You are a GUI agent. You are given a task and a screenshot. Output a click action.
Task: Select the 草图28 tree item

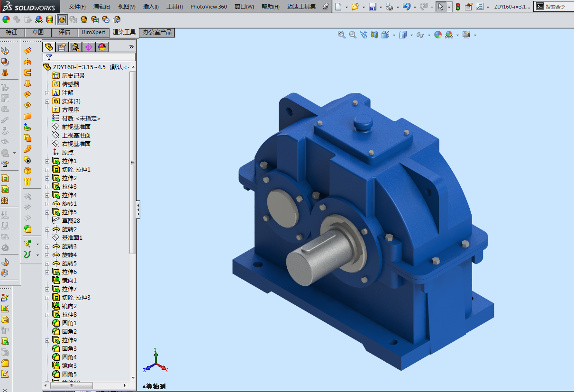point(71,221)
